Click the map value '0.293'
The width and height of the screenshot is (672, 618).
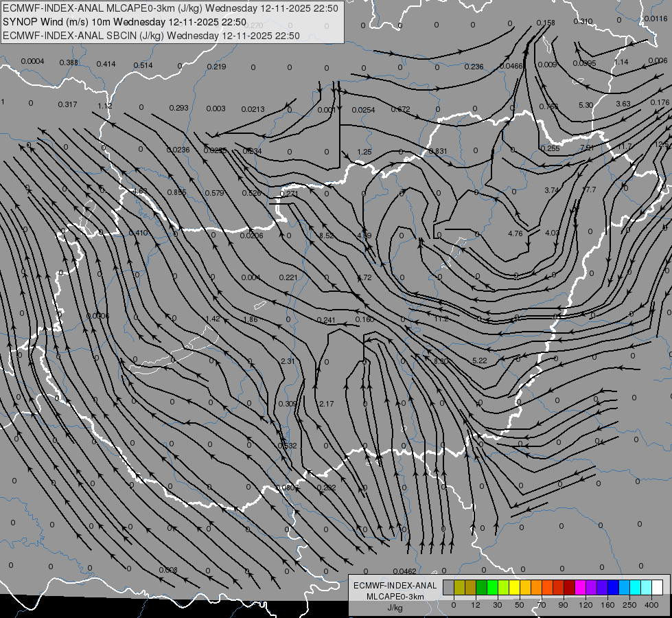(x=178, y=108)
